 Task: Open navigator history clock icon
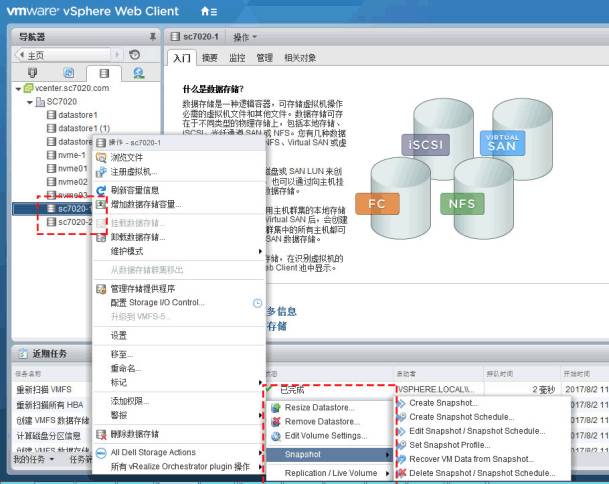pyautogui.click(x=134, y=54)
